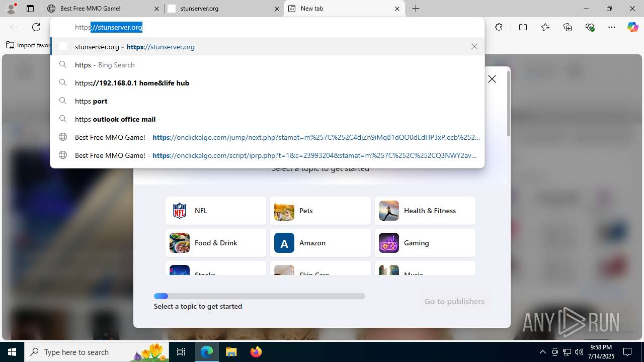
Task: Open the Windows Start button
Action: click(x=12, y=352)
